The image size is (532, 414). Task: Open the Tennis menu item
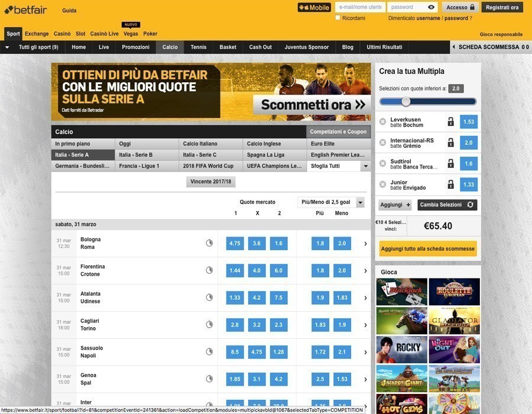coord(199,47)
